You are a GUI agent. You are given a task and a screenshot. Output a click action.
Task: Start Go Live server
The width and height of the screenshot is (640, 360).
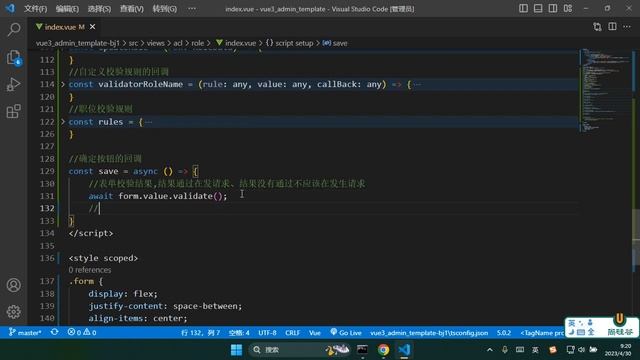(x=346, y=333)
